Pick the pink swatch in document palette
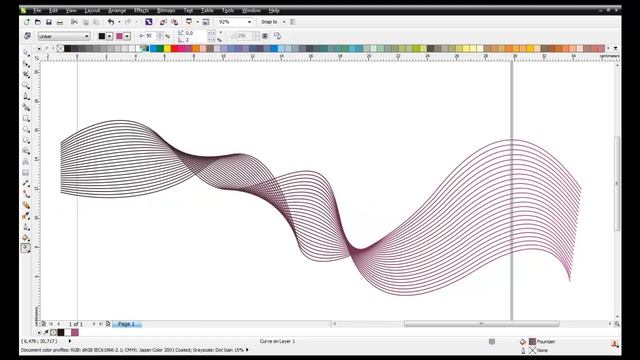The height and width of the screenshot is (360, 640). 75,332
